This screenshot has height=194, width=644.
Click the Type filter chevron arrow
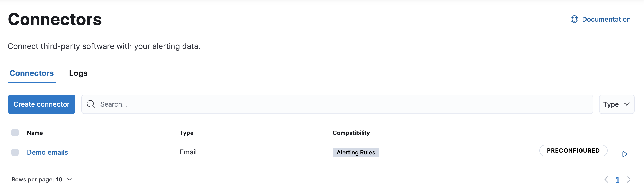point(627,104)
